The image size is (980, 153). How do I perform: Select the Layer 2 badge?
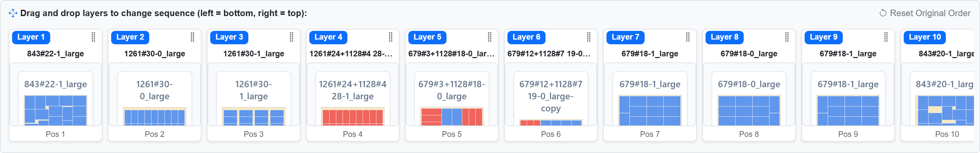point(130,37)
